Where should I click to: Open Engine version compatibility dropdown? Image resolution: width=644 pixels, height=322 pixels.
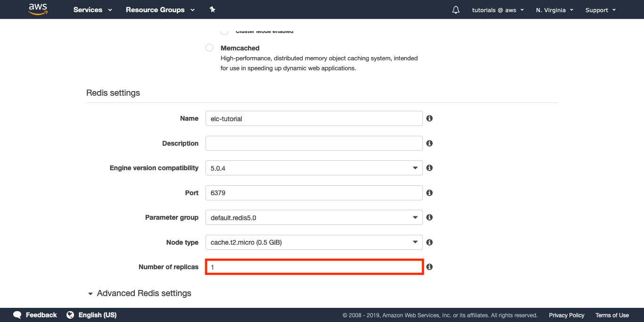(x=314, y=168)
